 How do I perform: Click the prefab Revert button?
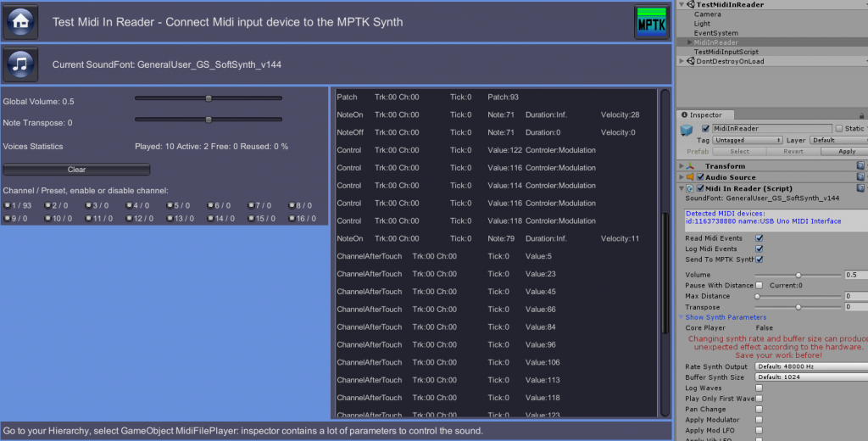coord(793,151)
